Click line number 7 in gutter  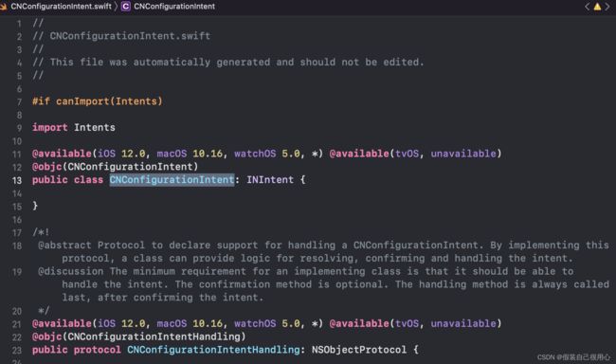point(19,102)
